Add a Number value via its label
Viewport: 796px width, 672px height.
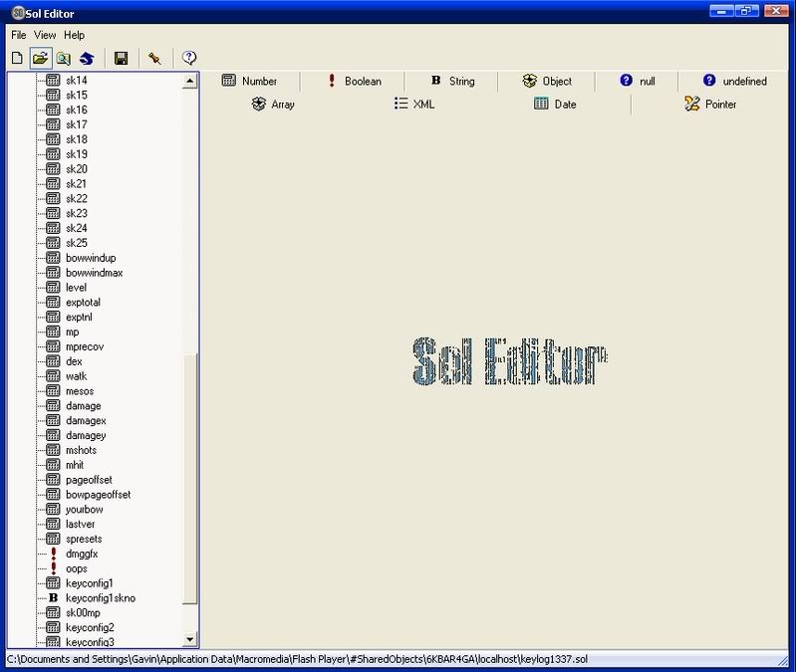[x=259, y=82]
